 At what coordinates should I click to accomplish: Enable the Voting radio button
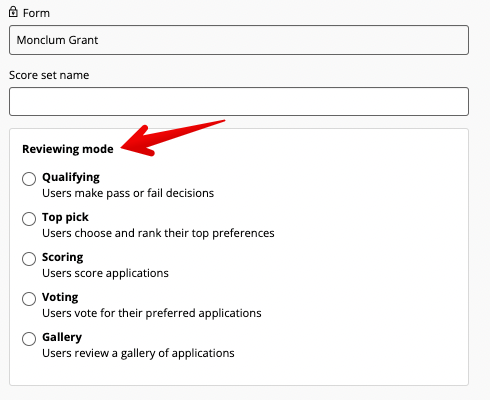(x=29, y=299)
